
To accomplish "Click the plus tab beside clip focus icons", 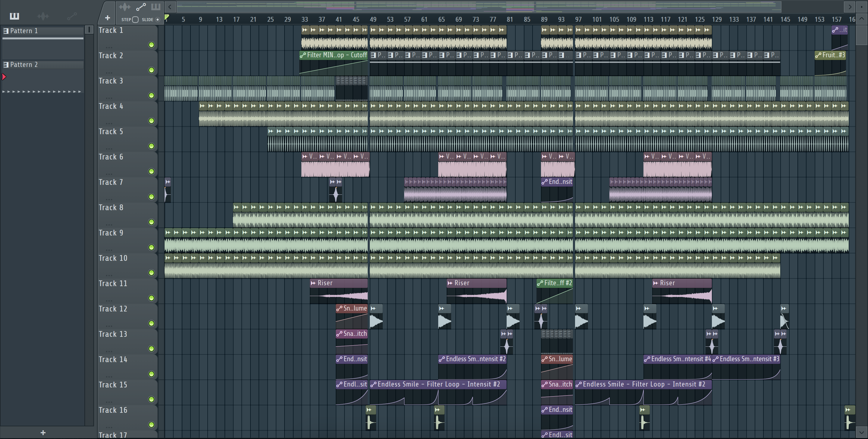I will click(x=108, y=17).
